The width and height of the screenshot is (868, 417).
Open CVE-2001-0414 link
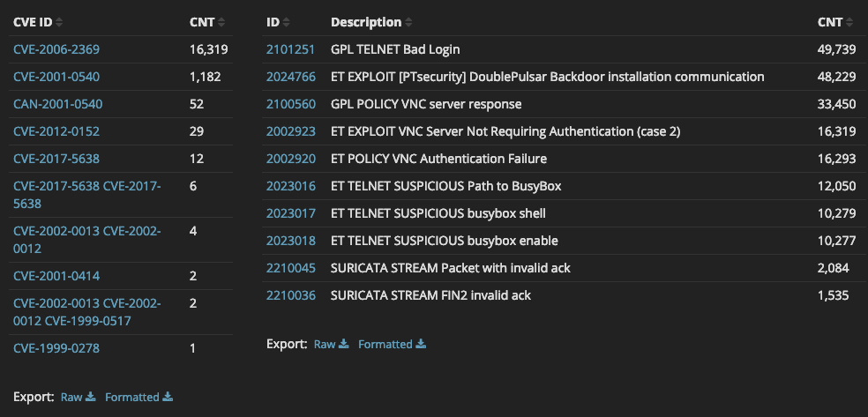56,276
